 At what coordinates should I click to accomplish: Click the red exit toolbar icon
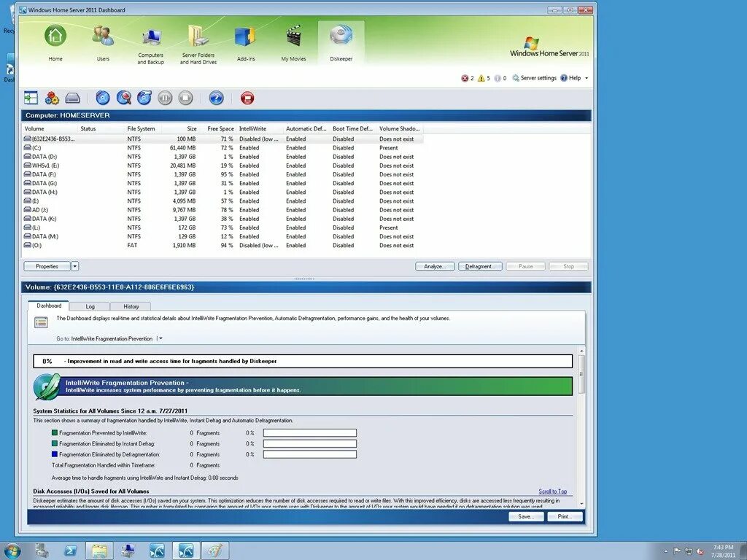[x=247, y=97]
